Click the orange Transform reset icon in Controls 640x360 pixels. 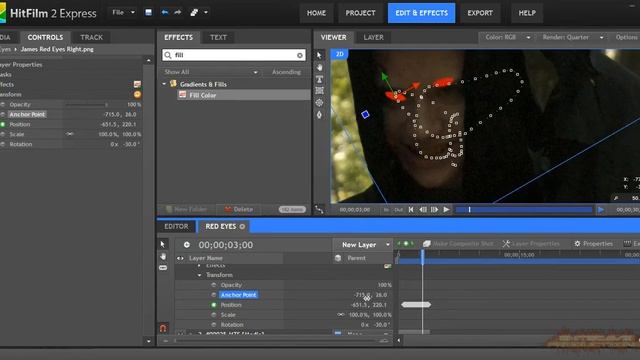coord(137,94)
